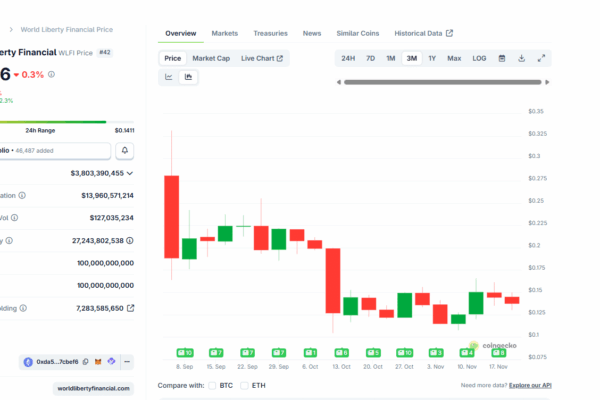Click the MetaMask fox icon
Viewport: 600px width, 400px height.
[99, 361]
